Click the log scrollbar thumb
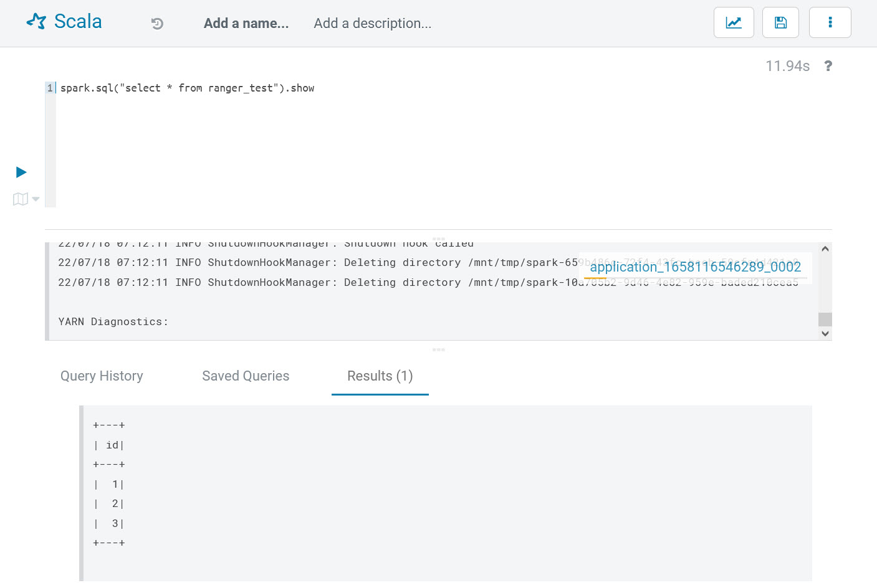This screenshot has height=588, width=877. point(825,319)
